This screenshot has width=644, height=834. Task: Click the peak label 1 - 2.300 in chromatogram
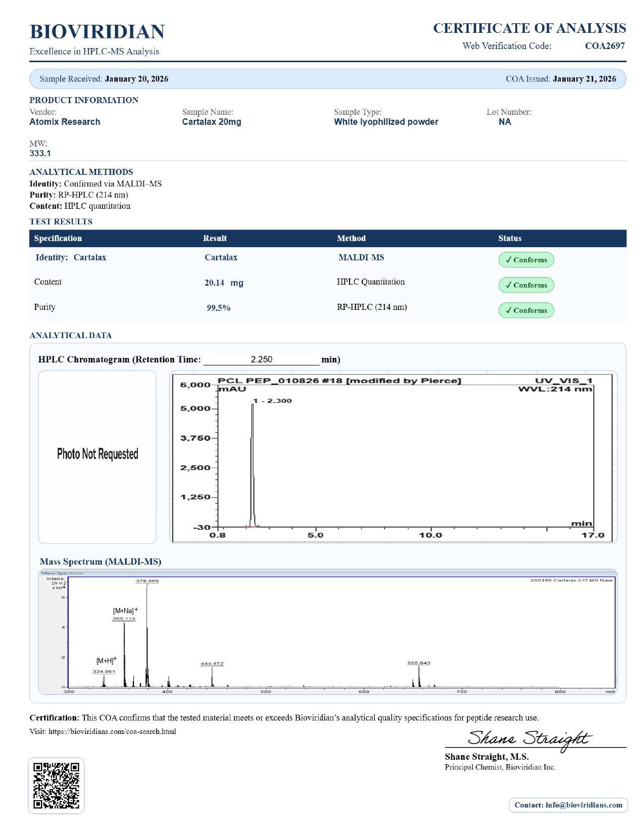click(272, 401)
